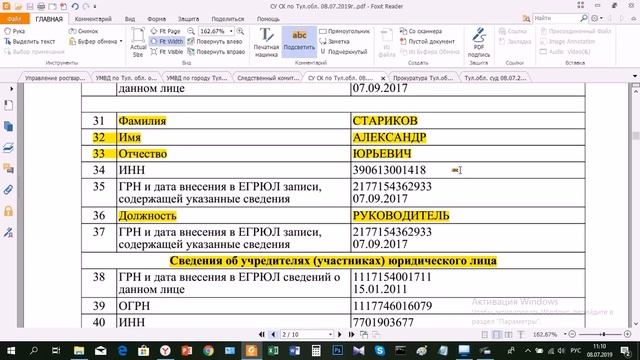
Task: Select the Hand (Рука) tool
Action: click(x=14, y=31)
